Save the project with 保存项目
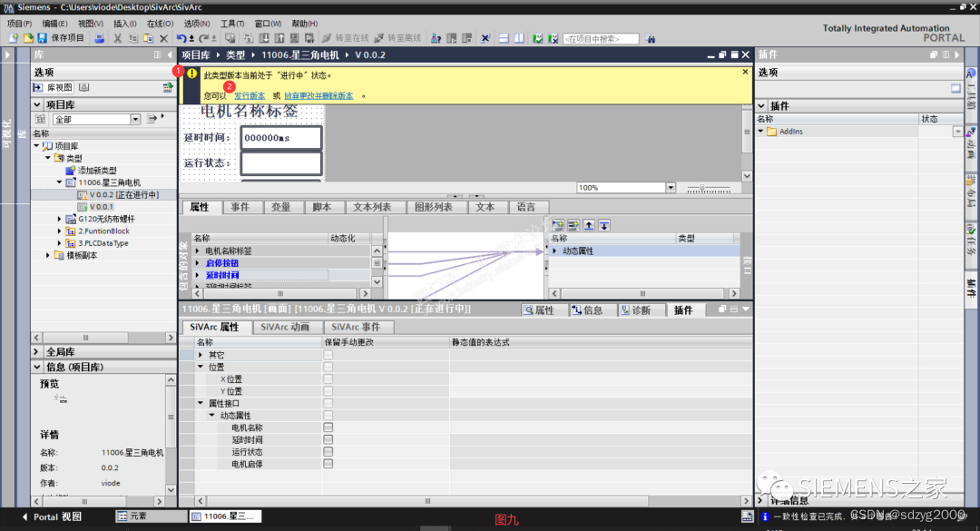Viewport: 980px width, 531px height. [62, 38]
